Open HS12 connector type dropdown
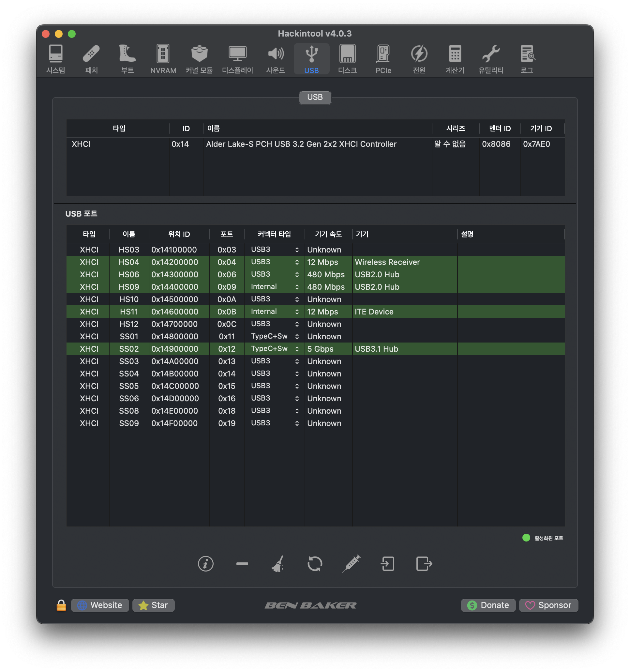The height and width of the screenshot is (672, 630). click(274, 324)
